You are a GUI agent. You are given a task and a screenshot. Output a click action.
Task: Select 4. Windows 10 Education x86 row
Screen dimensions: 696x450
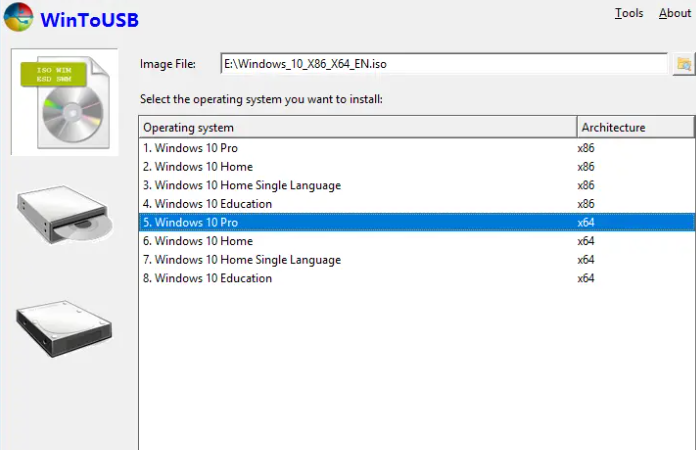[417, 204]
